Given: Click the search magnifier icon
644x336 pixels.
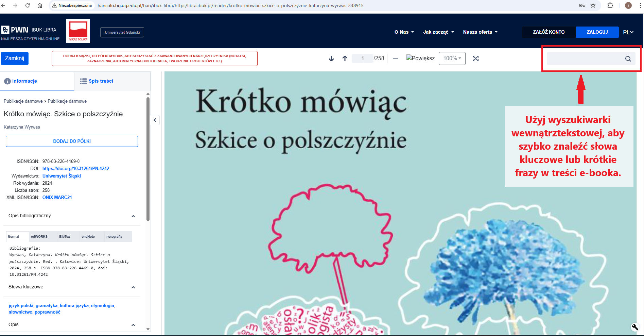Looking at the screenshot, I should tap(628, 59).
